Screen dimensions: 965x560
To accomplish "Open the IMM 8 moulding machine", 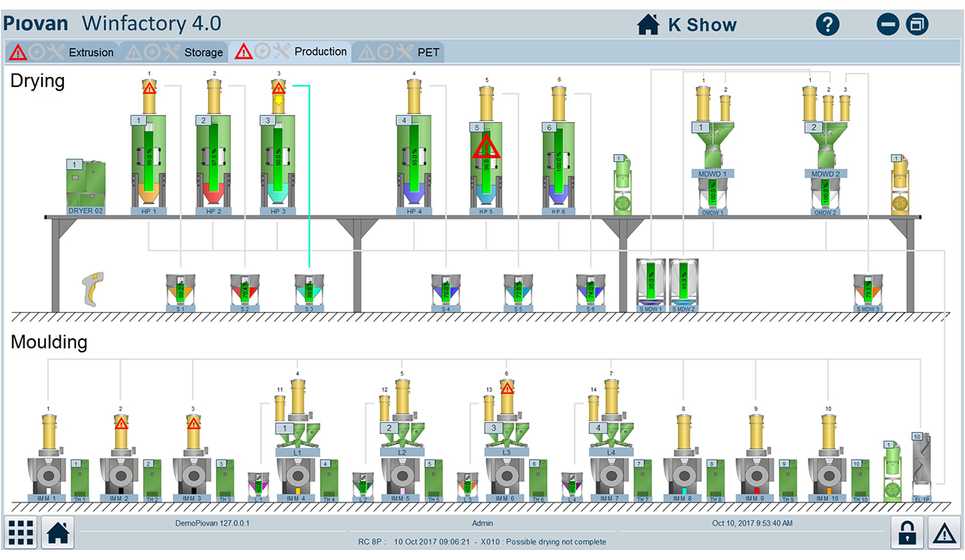I will click(683, 478).
